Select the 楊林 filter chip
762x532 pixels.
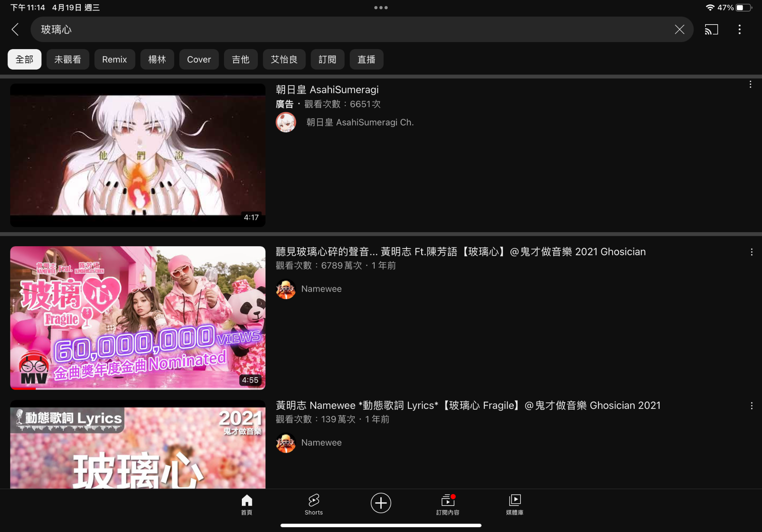click(x=157, y=60)
